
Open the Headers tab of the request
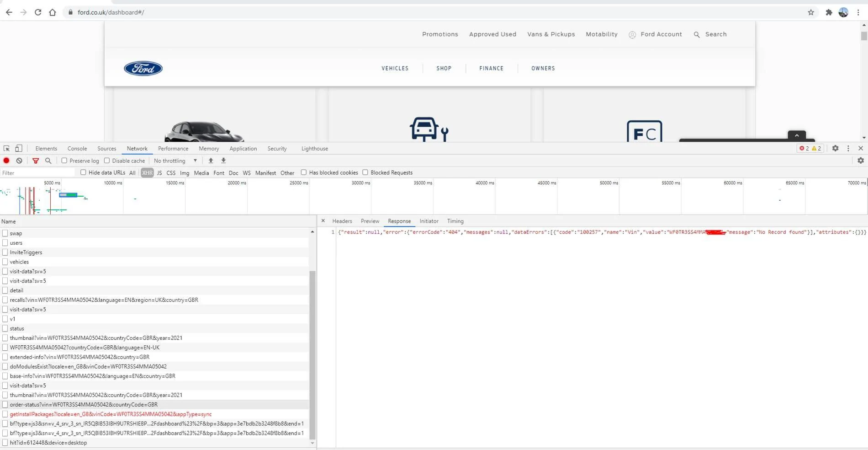click(342, 221)
